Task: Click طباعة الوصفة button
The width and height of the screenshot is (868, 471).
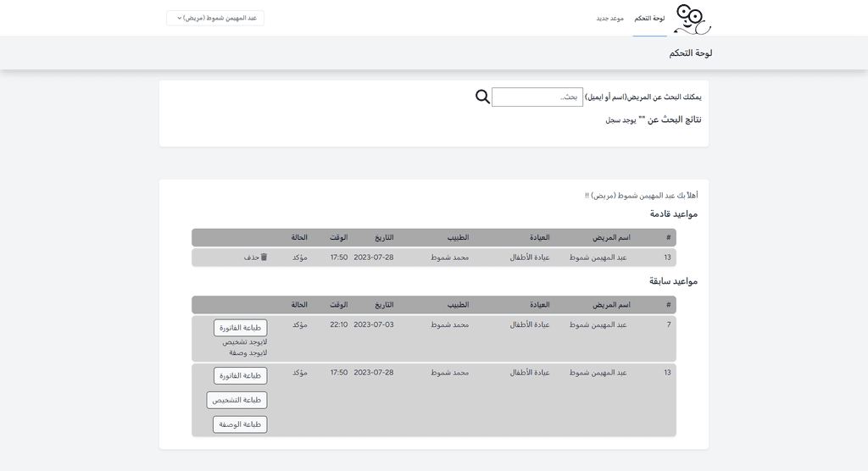Action: [240, 424]
